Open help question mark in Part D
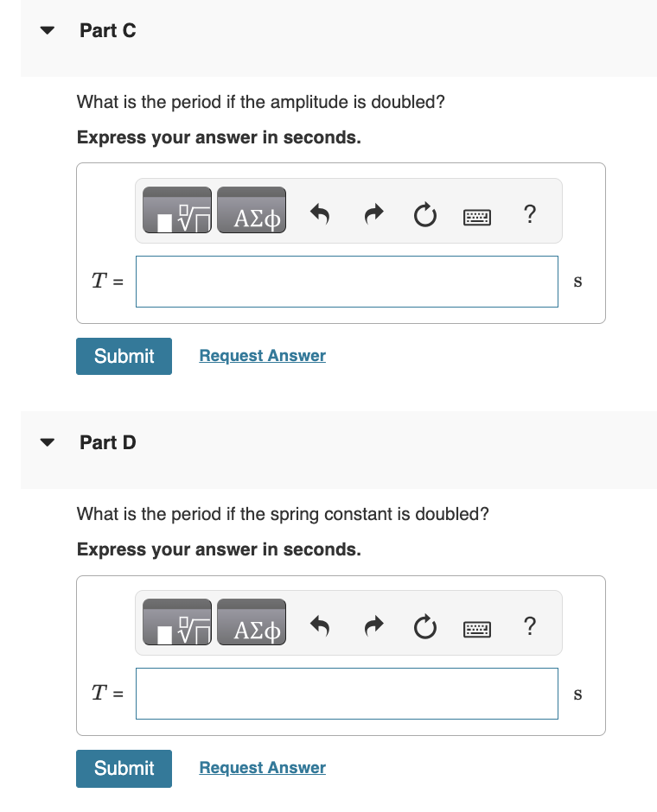This screenshot has width=657, height=812. click(530, 626)
